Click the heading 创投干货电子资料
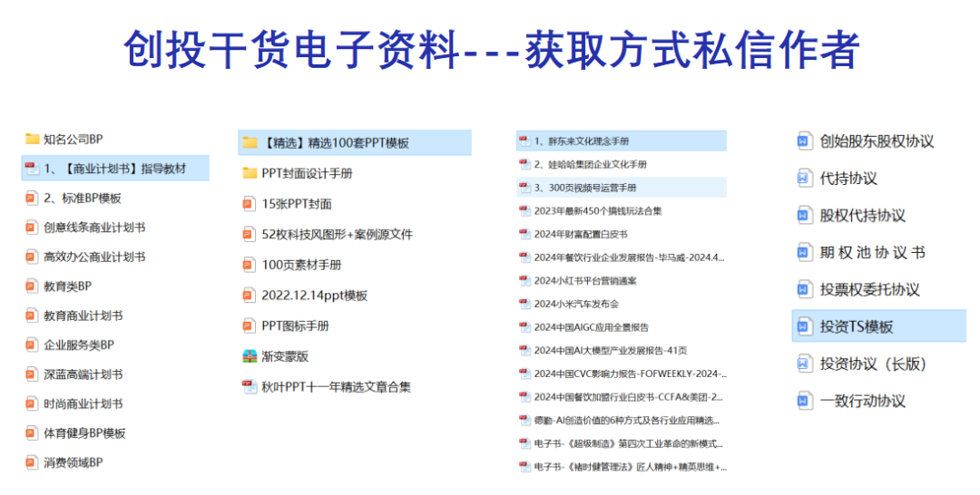 tap(292, 50)
